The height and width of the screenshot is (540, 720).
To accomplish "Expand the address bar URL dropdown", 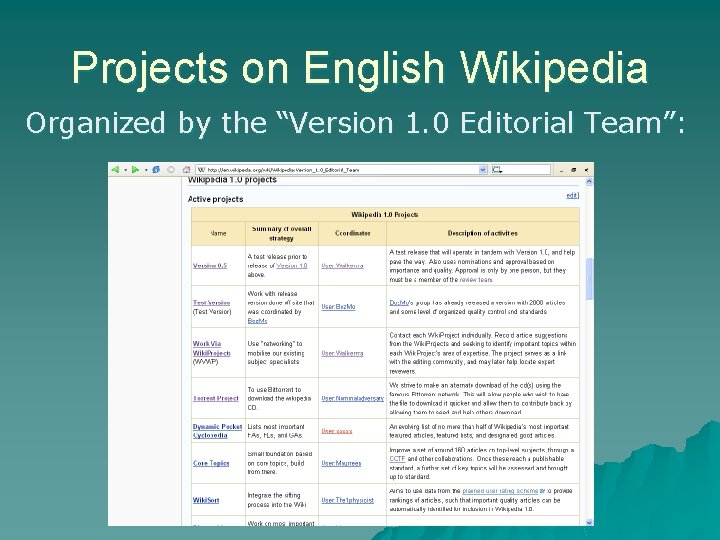I will coord(483,170).
